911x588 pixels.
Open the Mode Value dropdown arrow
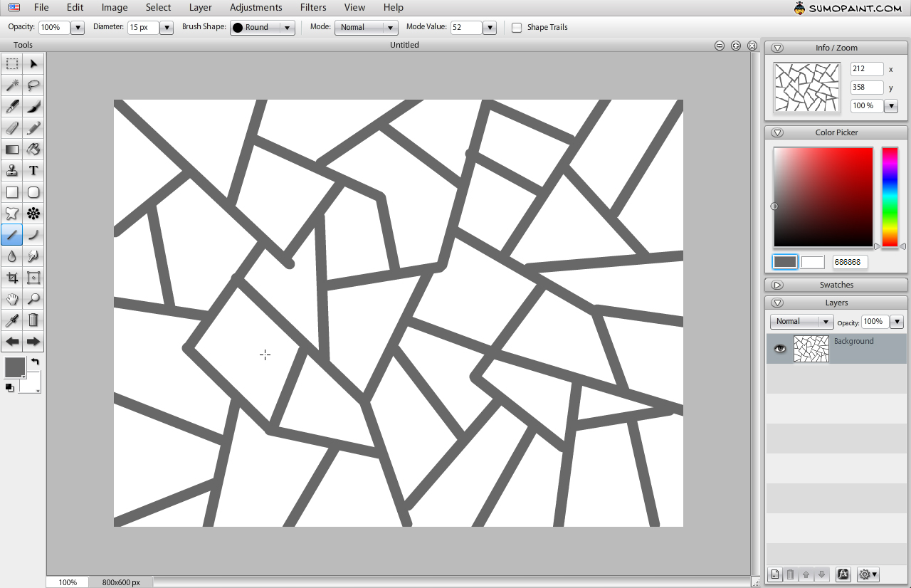490,28
